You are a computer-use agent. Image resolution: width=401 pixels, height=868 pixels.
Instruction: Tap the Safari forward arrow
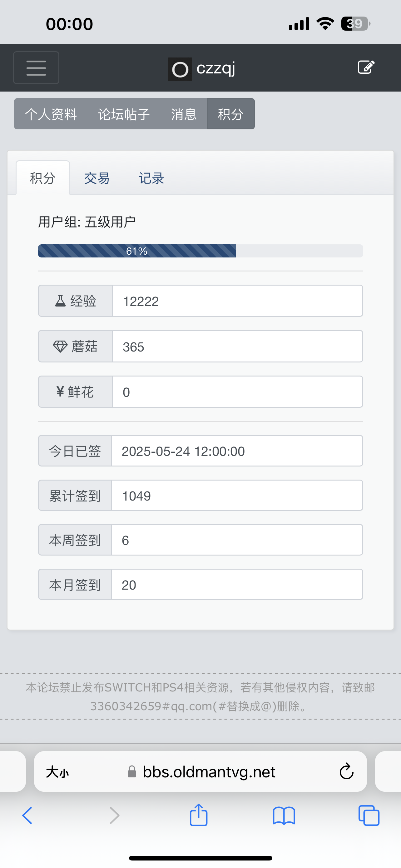(x=115, y=816)
